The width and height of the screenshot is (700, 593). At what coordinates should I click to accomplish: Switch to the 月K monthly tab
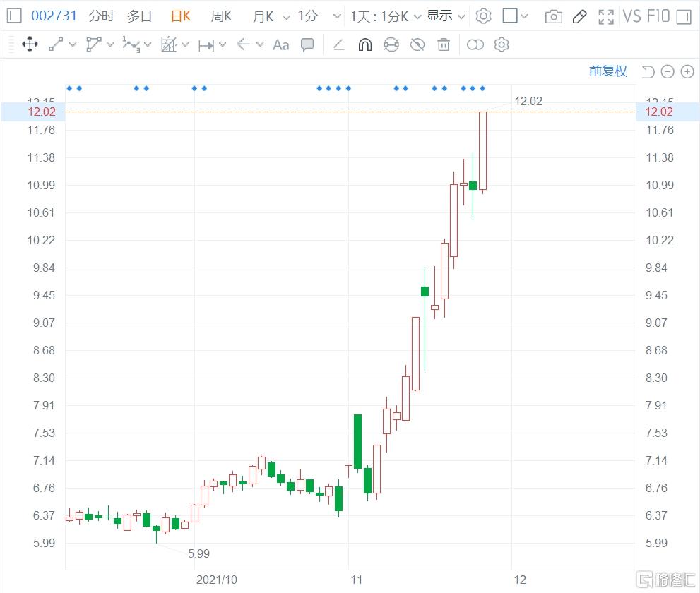[263, 16]
